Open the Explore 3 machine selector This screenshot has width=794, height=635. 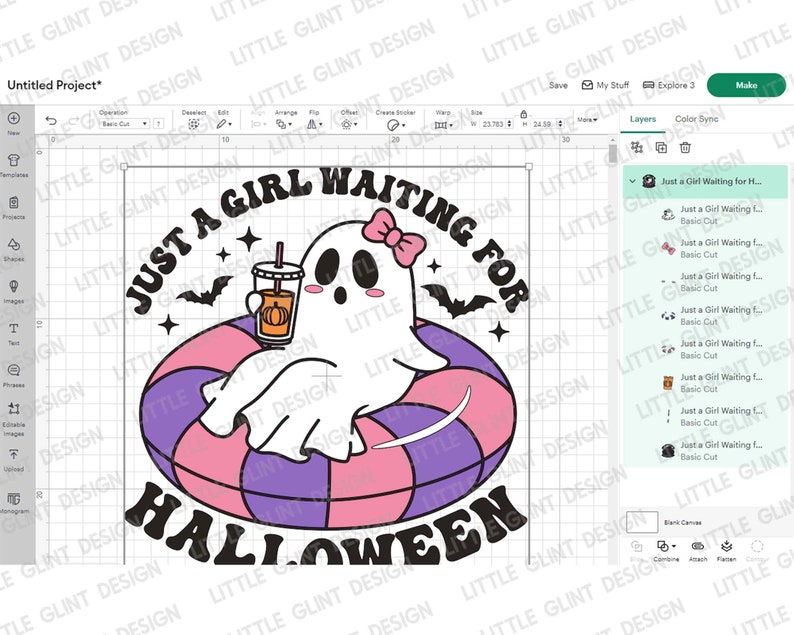tap(668, 85)
